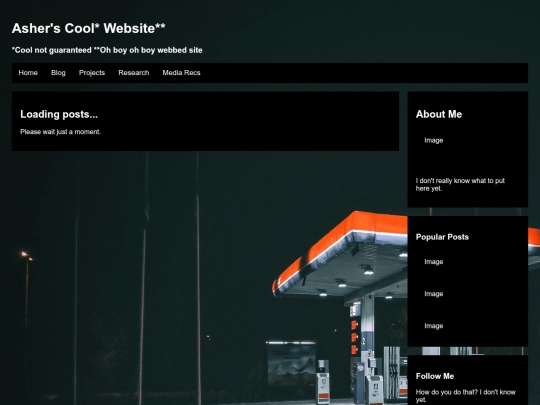Open the Media Recs page
Image resolution: width=540 pixels, height=405 pixels.
tap(181, 73)
